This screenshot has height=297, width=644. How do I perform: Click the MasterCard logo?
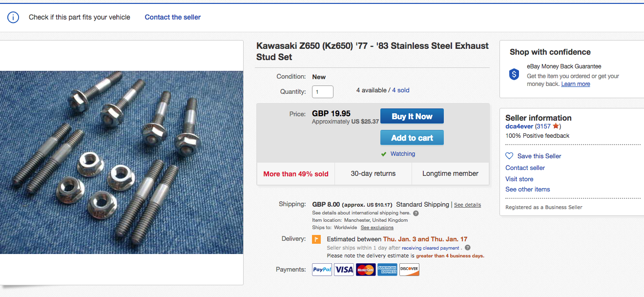coord(366,270)
